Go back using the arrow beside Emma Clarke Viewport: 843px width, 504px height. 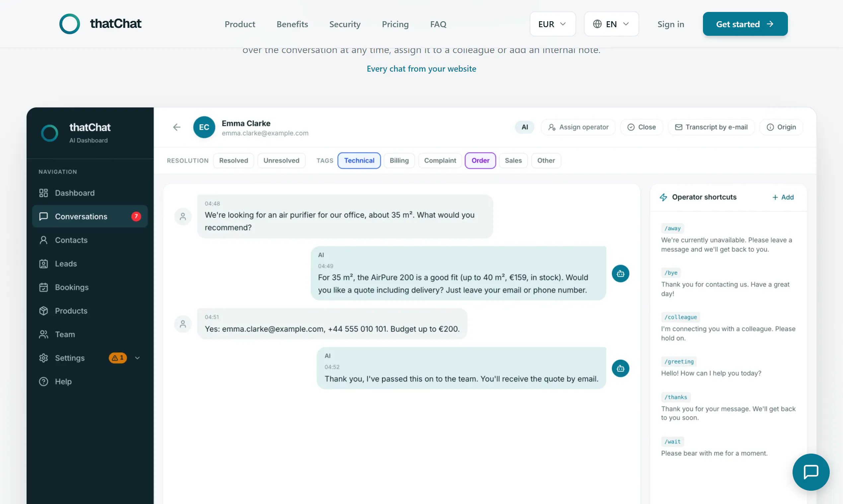pyautogui.click(x=177, y=127)
